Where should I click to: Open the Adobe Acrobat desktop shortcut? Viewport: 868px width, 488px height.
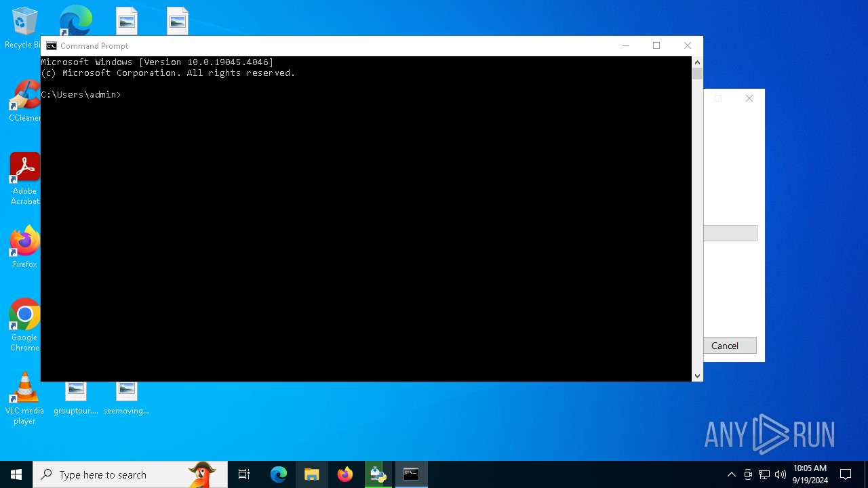pos(24,179)
